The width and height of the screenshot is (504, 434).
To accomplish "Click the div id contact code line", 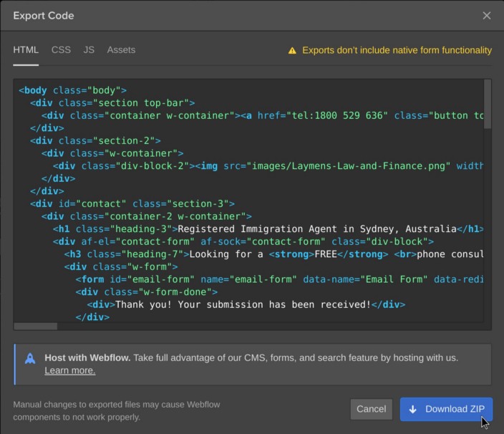I will click(x=132, y=204).
